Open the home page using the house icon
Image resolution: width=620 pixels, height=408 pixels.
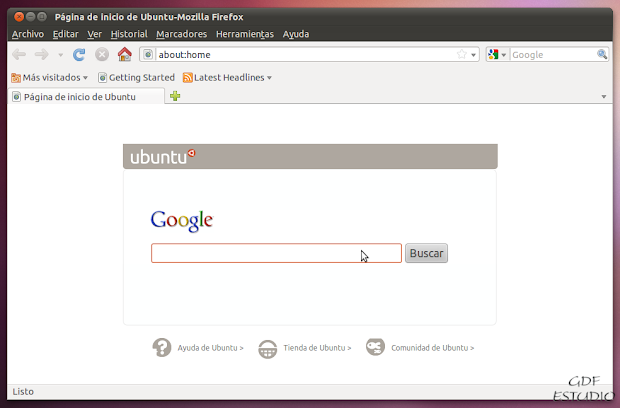125,54
